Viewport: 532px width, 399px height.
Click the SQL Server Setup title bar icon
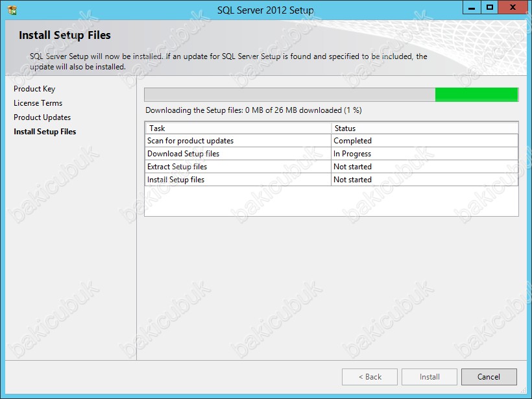[12, 10]
